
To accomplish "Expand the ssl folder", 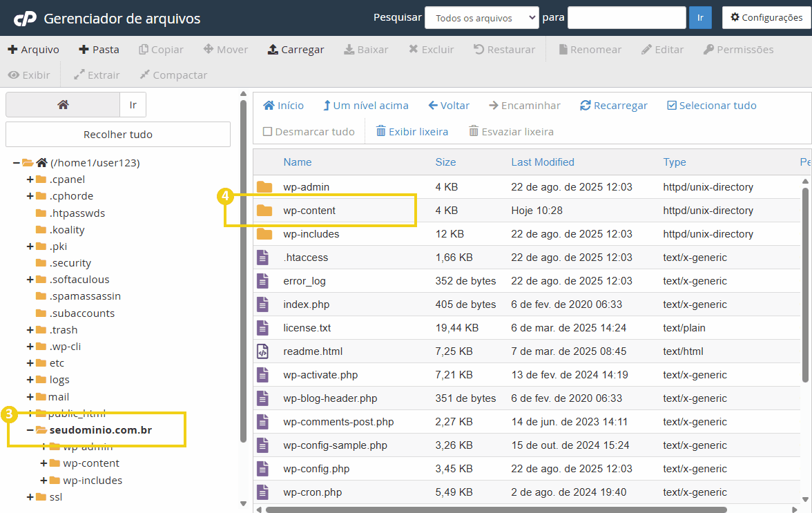I will (30, 497).
